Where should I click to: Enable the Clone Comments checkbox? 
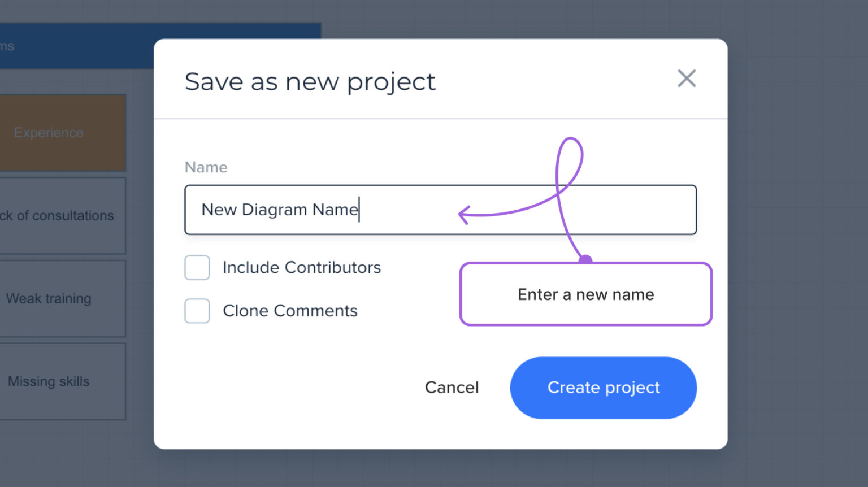pyautogui.click(x=197, y=311)
